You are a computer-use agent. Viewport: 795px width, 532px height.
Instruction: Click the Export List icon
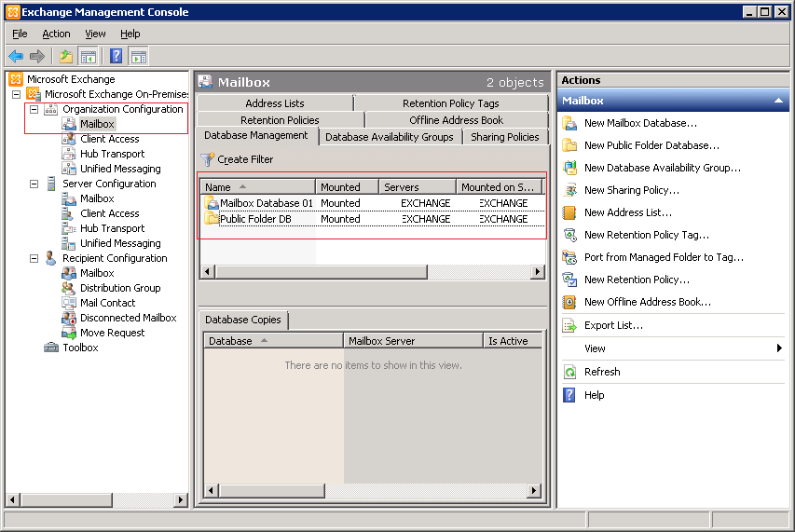569,325
